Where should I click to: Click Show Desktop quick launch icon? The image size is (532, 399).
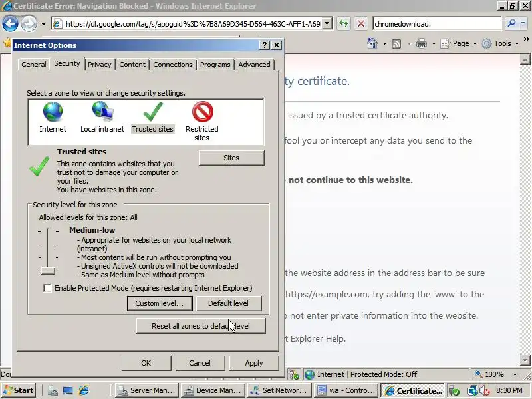68,390
